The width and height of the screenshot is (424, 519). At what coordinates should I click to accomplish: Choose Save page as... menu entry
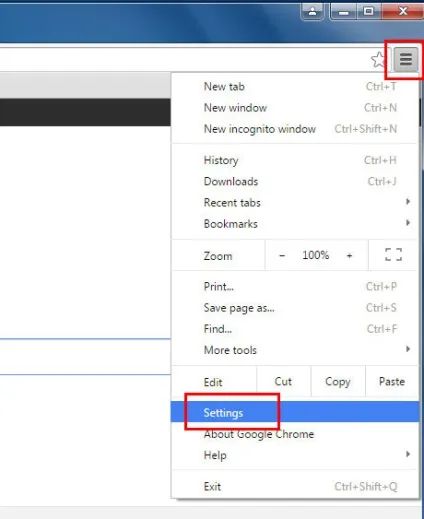295,308
